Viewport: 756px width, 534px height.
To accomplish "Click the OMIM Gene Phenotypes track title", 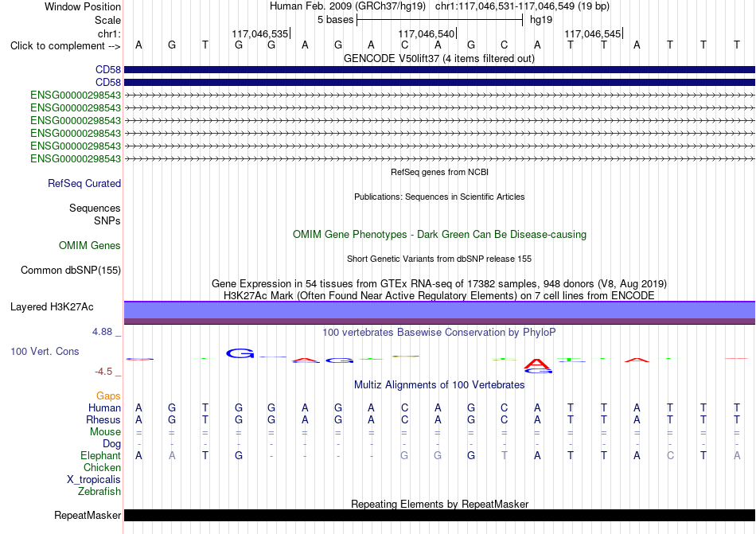I will pos(440,235).
